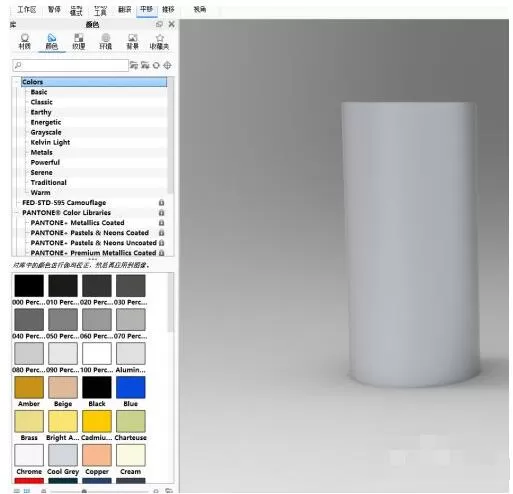Toggle the 性能模式 performance mode toolbar item
Image resolution: width=513 pixels, height=494 pixels.
tap(76, 10)
